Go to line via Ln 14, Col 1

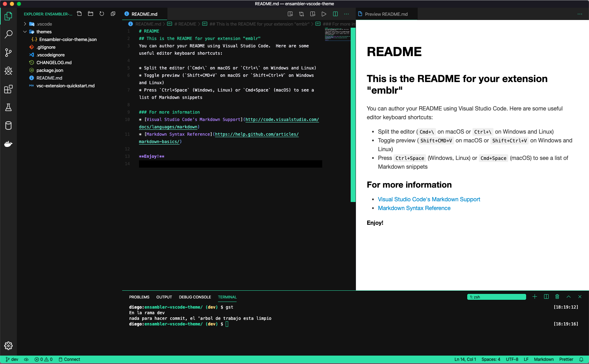[x=465, y=359]
